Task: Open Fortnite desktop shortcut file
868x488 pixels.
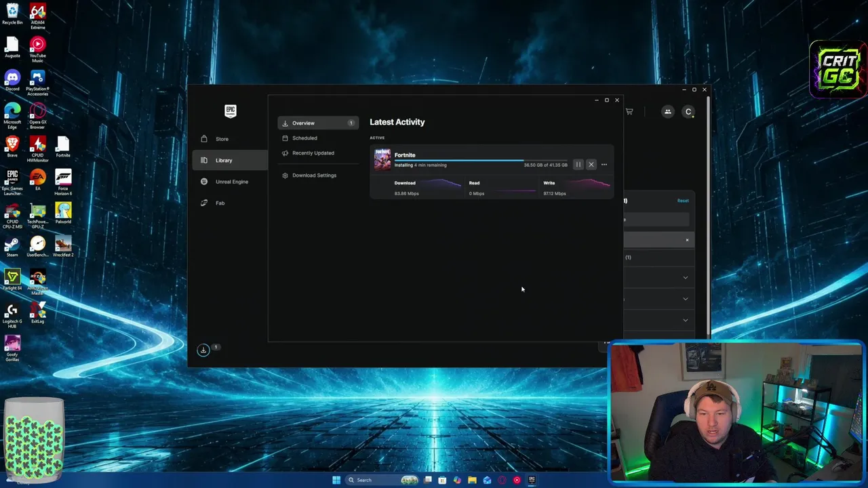Action: click(x=63, y=147)
